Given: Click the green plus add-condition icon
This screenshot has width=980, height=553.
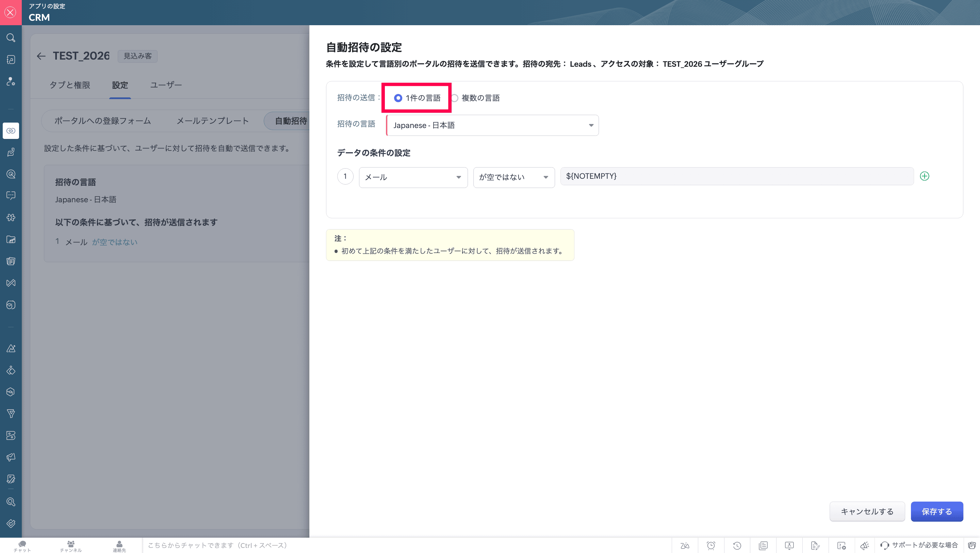Looking at the screenshot, I should point(925,176).
